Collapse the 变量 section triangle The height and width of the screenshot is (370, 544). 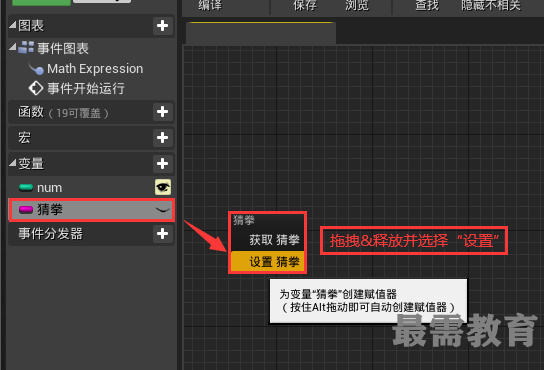(12, 162)
